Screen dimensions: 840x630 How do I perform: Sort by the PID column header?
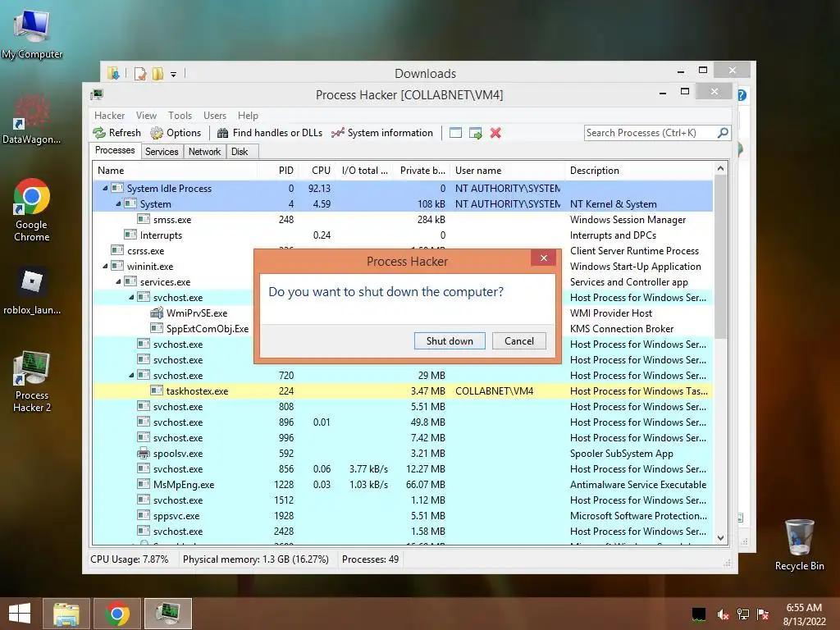click(x=279, y=171)
